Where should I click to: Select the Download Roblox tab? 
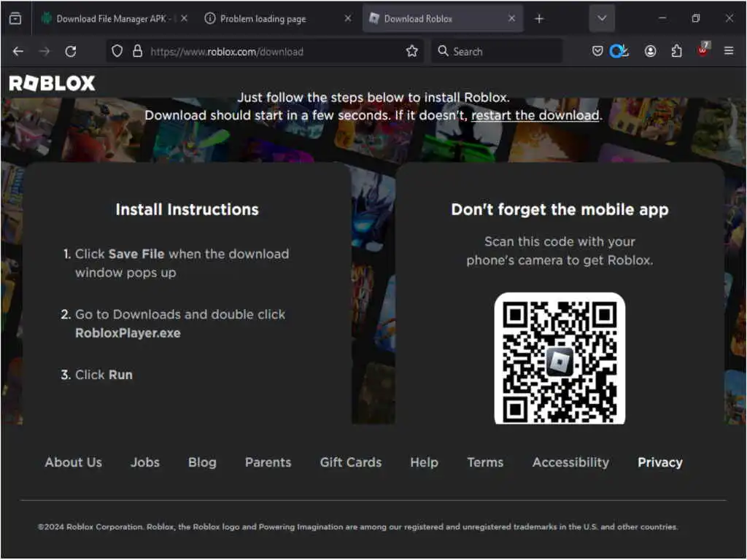coord(443,18)
